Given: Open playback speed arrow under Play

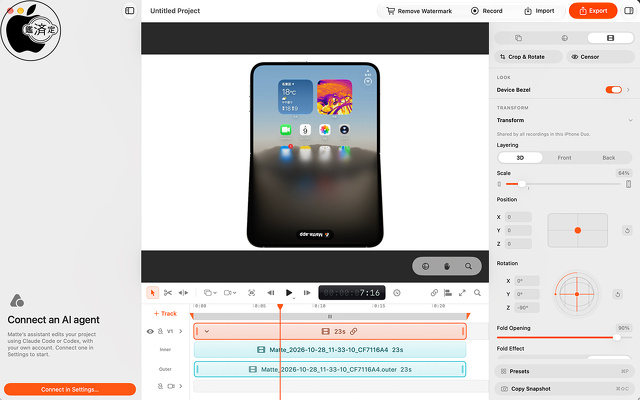Looking at the screenshot, I should click(x=293, y=298).
